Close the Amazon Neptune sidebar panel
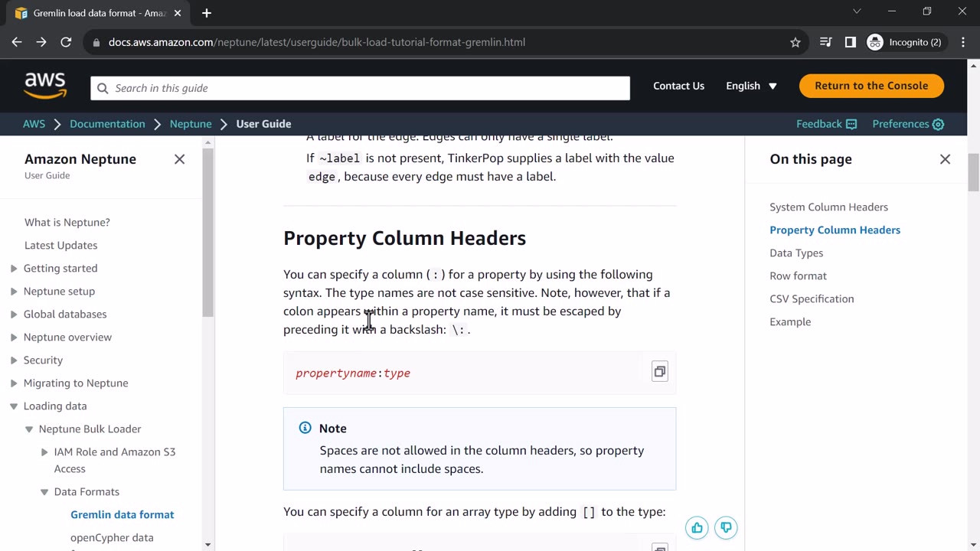 [x=179, y=159]
